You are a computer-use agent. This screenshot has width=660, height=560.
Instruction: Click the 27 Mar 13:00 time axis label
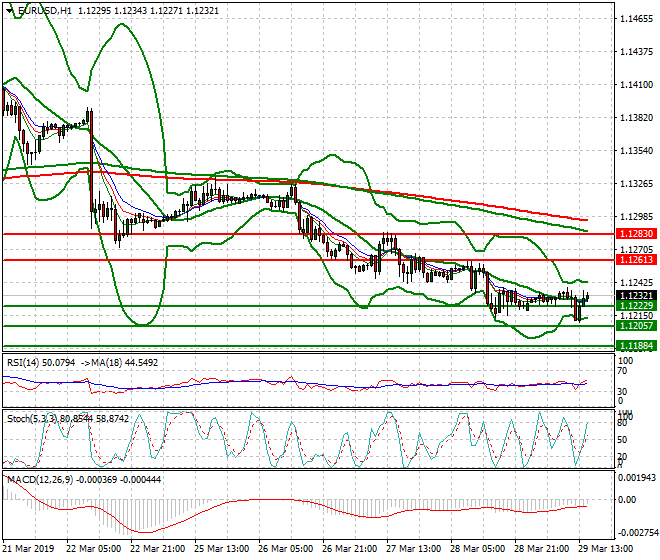[x=414, y=549]
